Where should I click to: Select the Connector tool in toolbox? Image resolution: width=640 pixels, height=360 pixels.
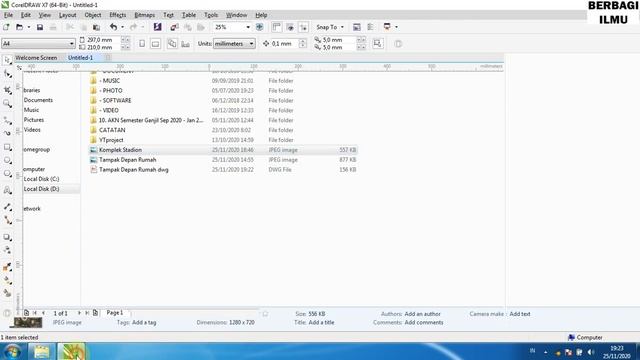coord(7,220)
